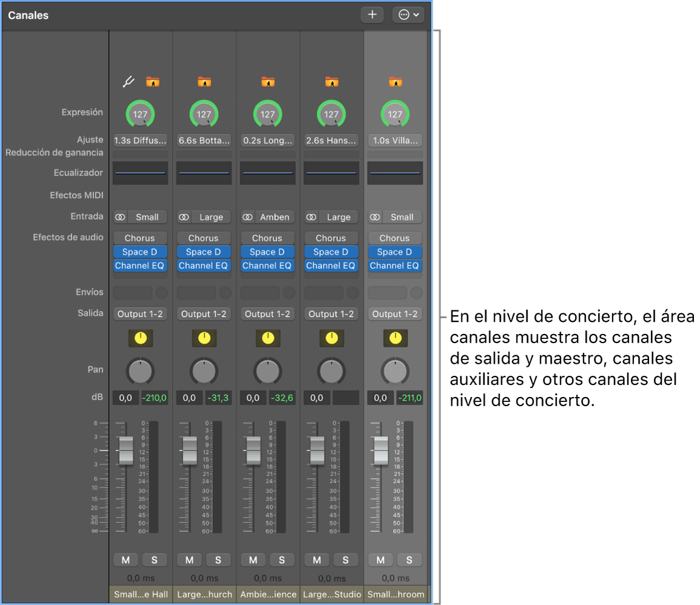Mute the Small...hroom channel strip
The image size is (700, 605).
tap(381, 560)
